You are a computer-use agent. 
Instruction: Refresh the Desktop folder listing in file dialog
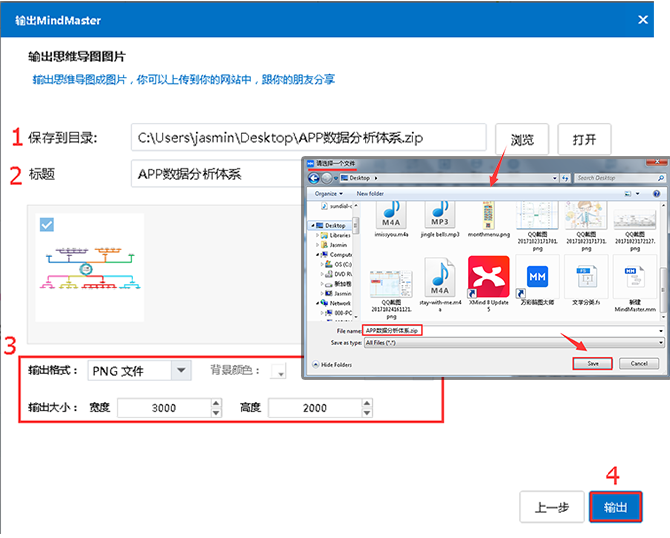pos(565,178)
